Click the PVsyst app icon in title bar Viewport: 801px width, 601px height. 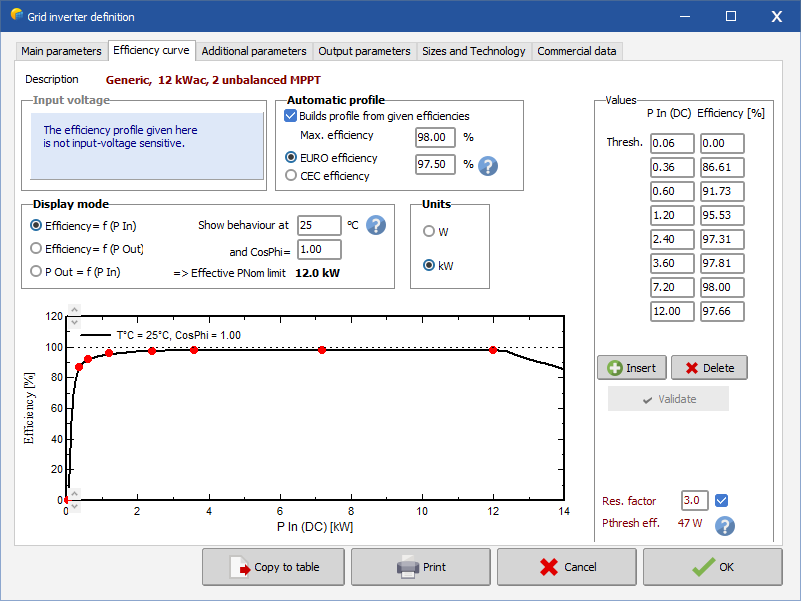(17, 15)
